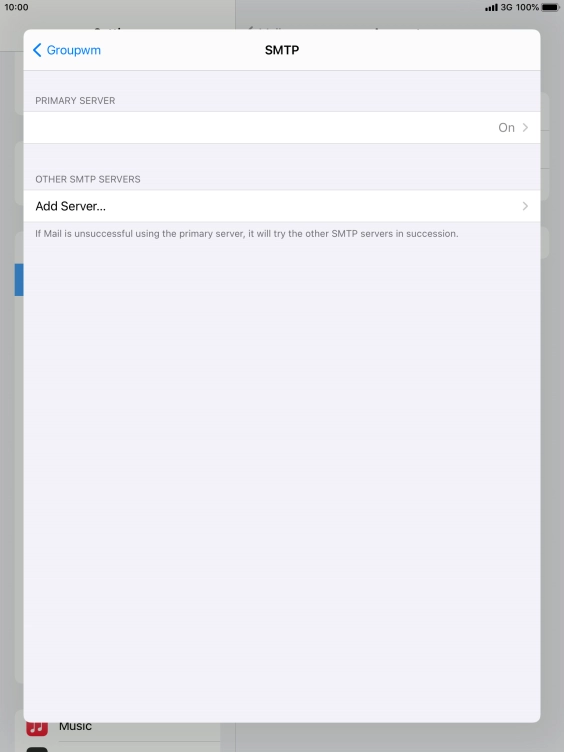
Task: Click the 10:00 clock in status bar
Action: 16,7
